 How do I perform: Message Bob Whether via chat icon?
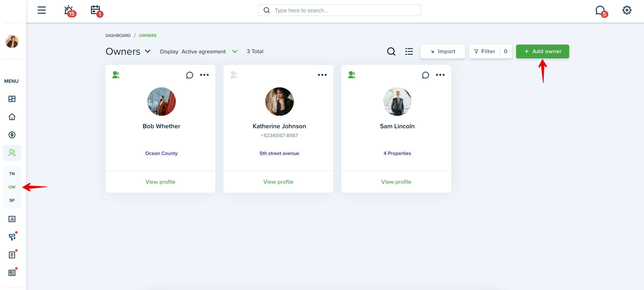(x=190, y=75)
